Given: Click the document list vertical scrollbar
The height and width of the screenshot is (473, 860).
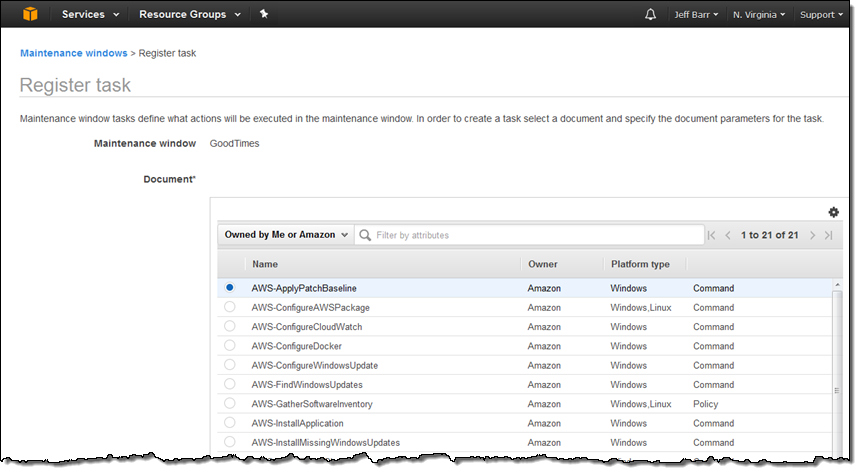Looking at the screenshot, I should tap(837, 370).
